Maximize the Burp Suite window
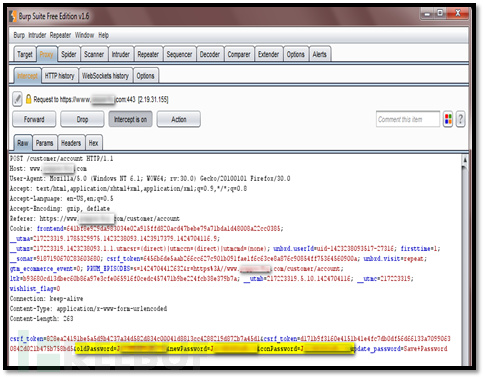485x379 pixels. coord(440,13)
